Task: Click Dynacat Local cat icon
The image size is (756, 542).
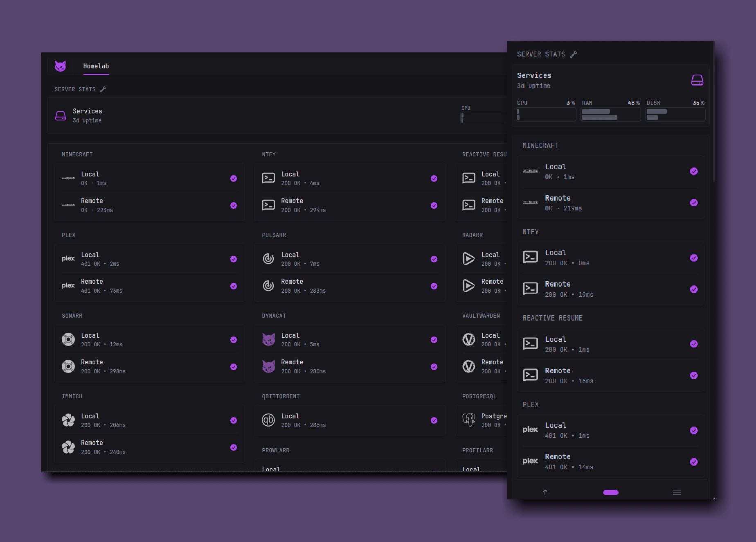Action: pos(268,339)
